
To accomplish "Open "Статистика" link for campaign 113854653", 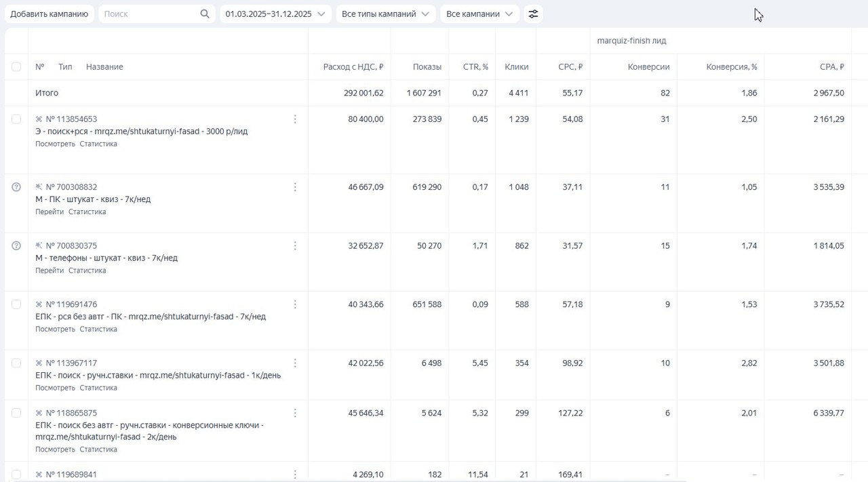I will (x=98, y=144).
